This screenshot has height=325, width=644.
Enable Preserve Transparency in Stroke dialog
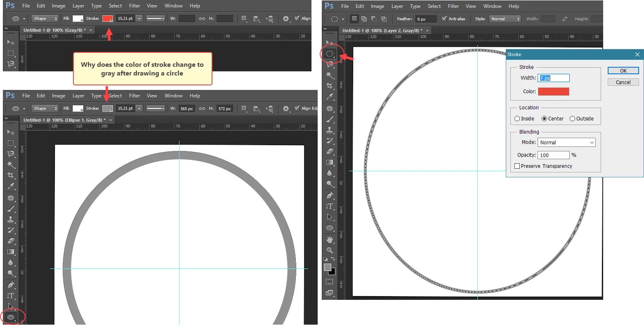pos(517,166)
